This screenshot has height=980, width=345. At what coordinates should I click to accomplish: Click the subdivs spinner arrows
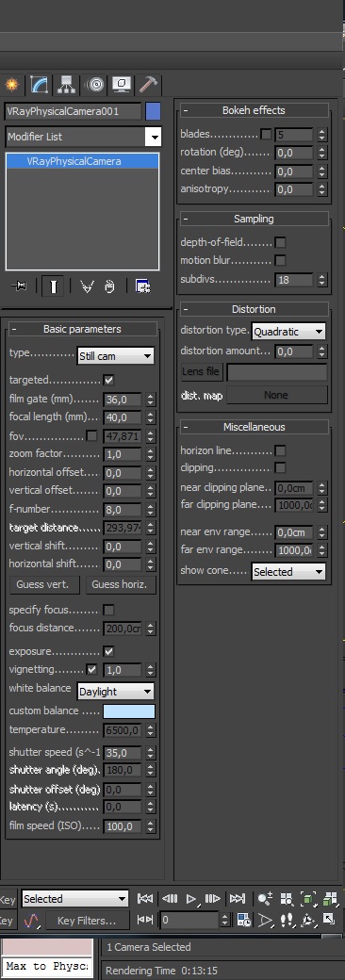point(321,279)
